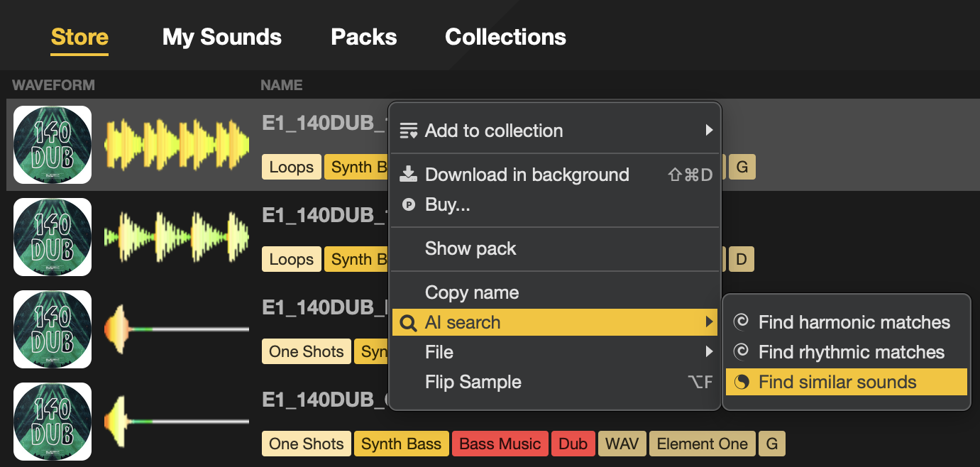The image size is (980, 467).
Task: Click the D key tag in second row
Action: 742,260
